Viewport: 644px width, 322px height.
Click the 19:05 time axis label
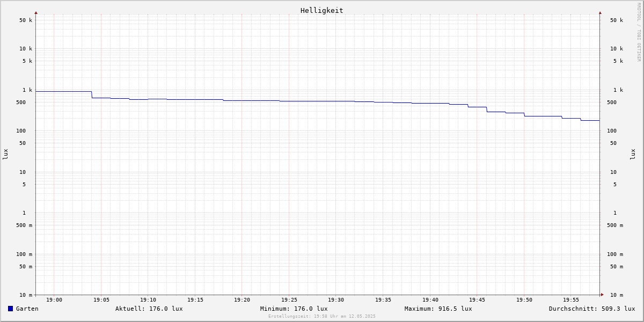pyautogui.click(x=101, y=300)
